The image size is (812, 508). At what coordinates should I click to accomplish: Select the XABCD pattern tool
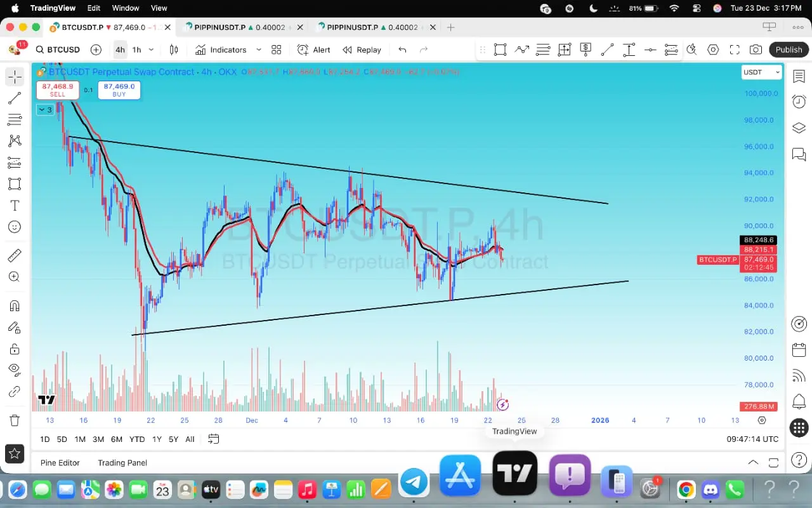click(x=15, y=141)
